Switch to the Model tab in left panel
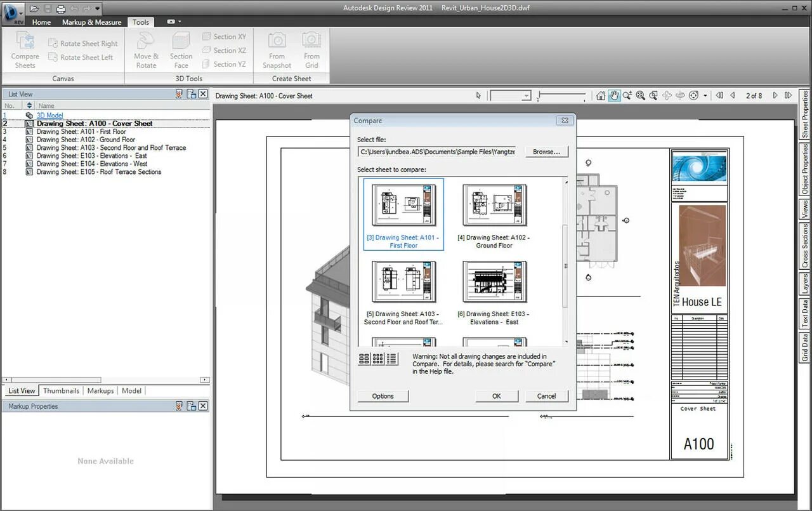The image size is (812, 511). point(131,391)
